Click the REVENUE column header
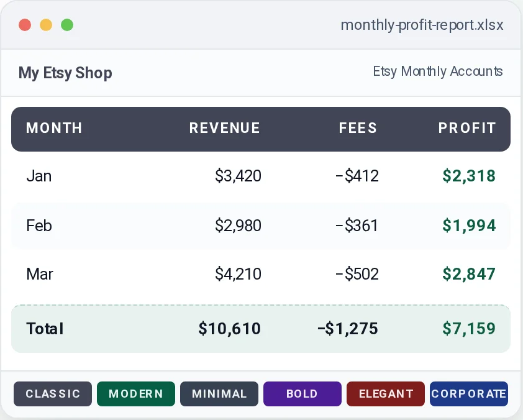Image resolution: width=523 pixels, height=420 pixels. click(x=225, y=128)
